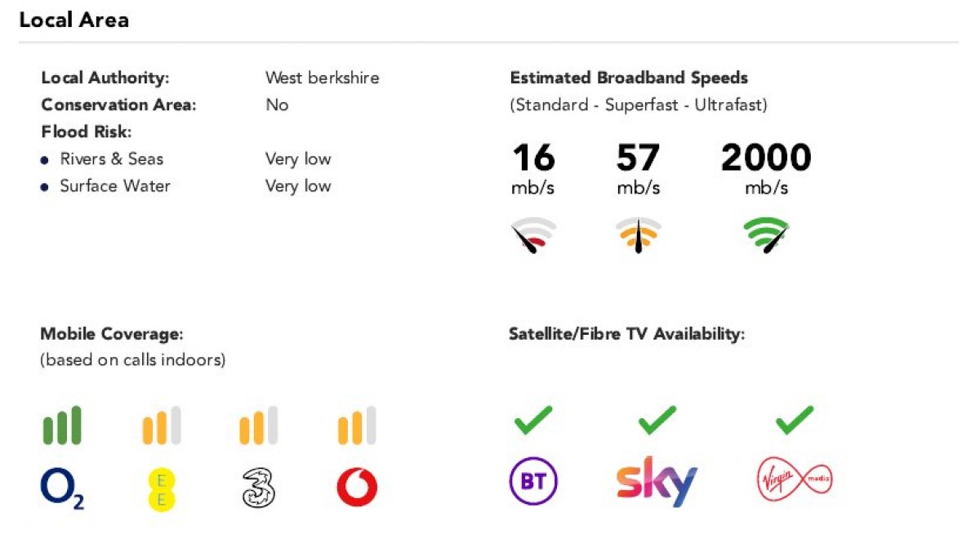Click the green checkmark above BT

pyautogui.click(x=533, y=420)
